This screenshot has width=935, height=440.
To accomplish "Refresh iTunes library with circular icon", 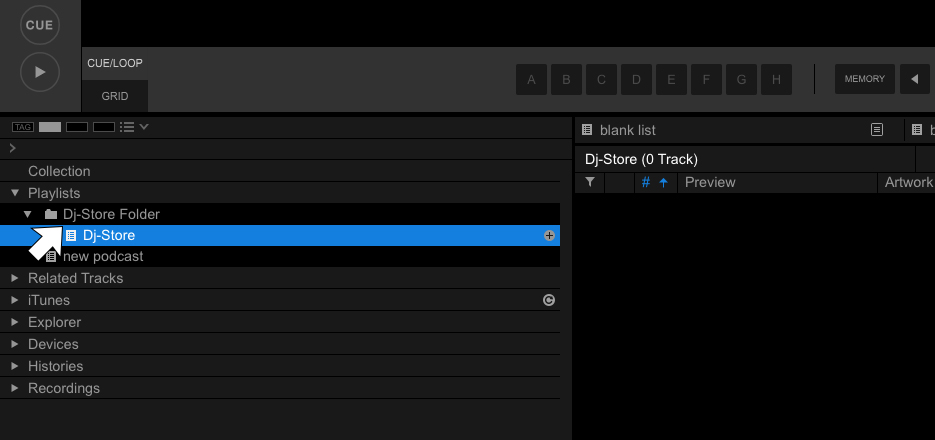I will coord(549,300).
